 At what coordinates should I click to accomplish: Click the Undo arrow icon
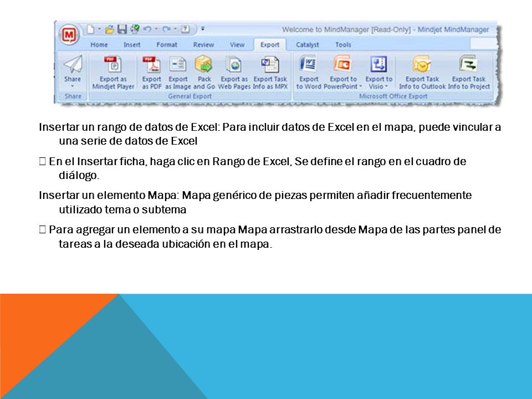[147, 29]
